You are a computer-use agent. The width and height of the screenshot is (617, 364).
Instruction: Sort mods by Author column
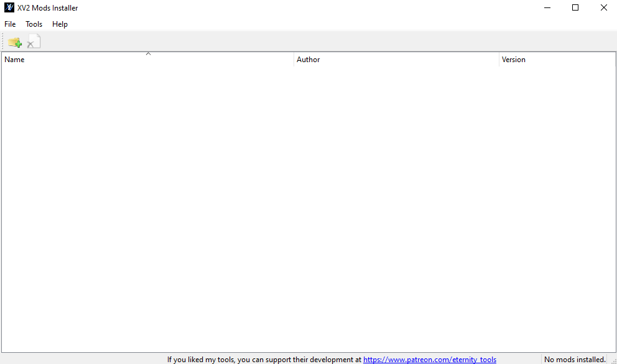tap(396, 60)
